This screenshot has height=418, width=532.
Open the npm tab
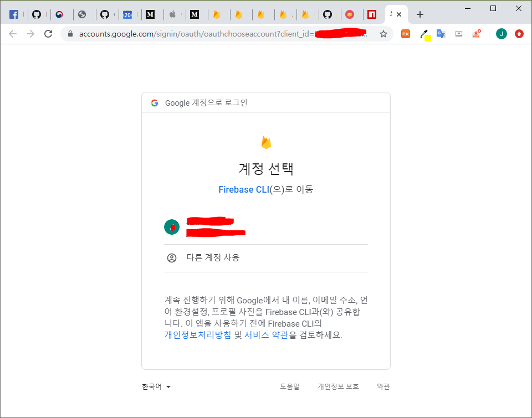(x=372, y=14)
